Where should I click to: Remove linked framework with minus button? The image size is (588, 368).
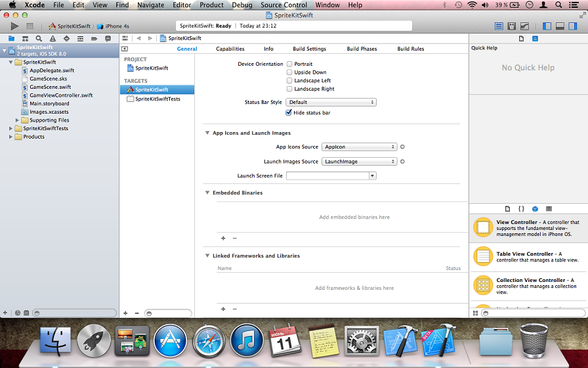[235, 309]
